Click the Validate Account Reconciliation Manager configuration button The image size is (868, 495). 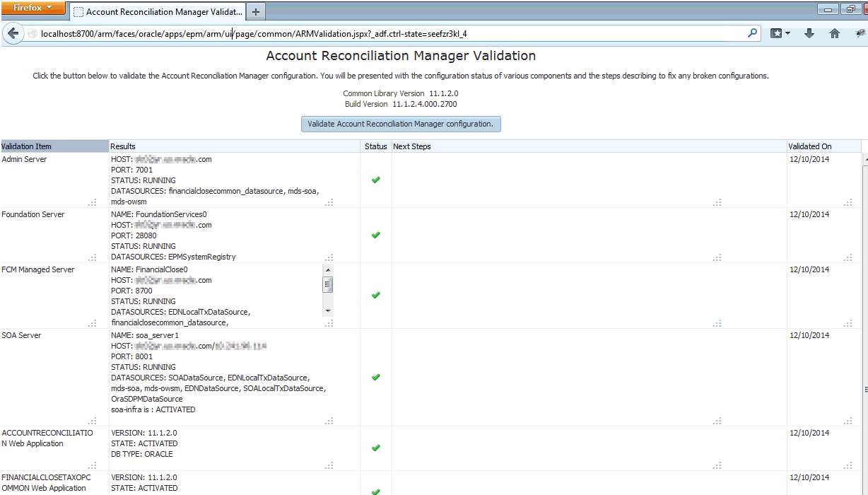(401, 124)
